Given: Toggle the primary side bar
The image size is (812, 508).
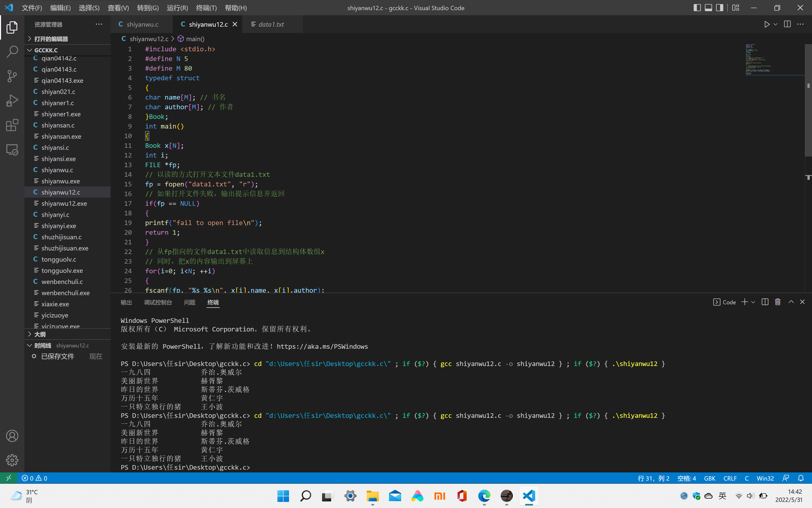Looking at the screenshot, I should [697, 8].
